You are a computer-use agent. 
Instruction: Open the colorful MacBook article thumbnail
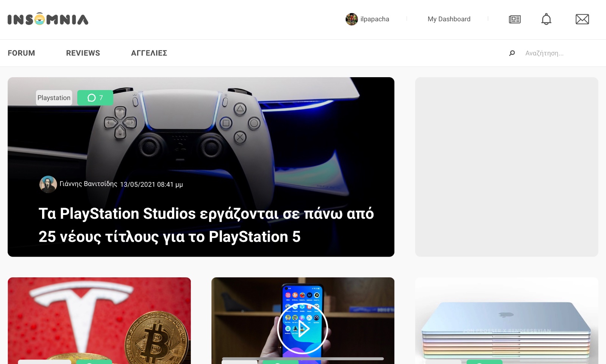click(x=507, y=320)
